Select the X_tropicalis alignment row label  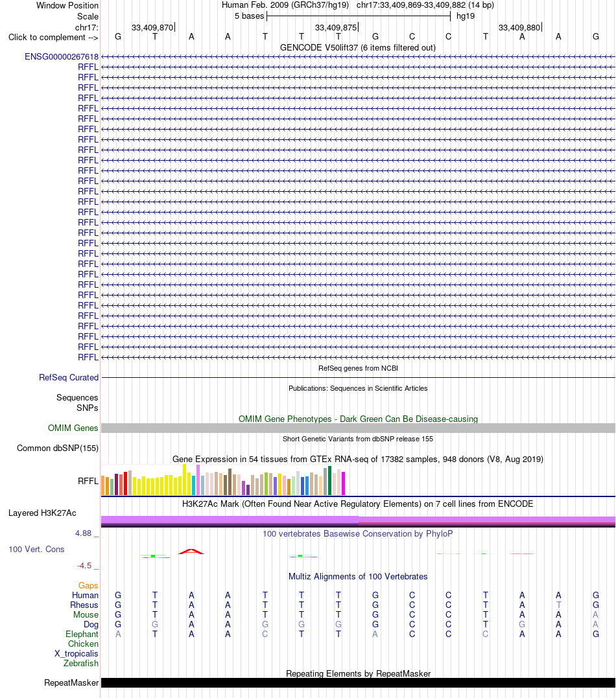[x=76, y=653]
